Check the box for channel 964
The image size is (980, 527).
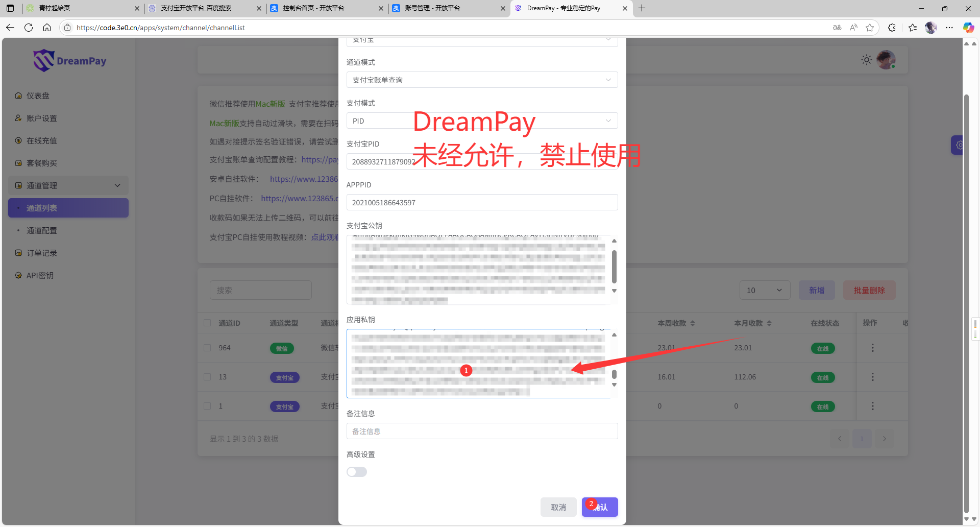207,348
